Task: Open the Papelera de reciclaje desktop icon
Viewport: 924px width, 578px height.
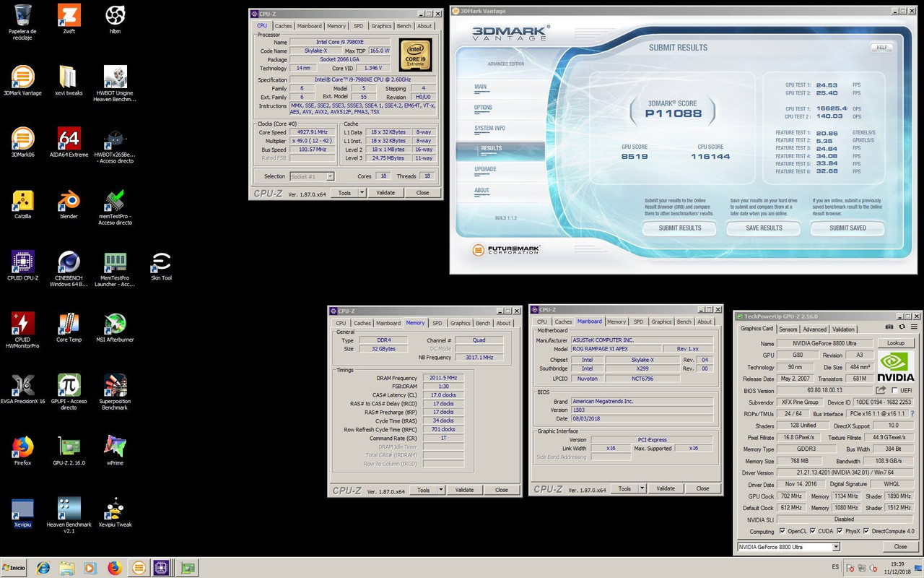Action: coord(22,15)
